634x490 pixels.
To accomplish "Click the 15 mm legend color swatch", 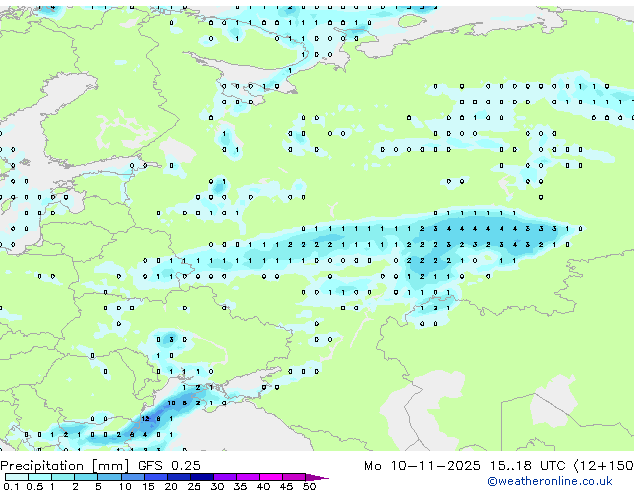I will (156, 477).
